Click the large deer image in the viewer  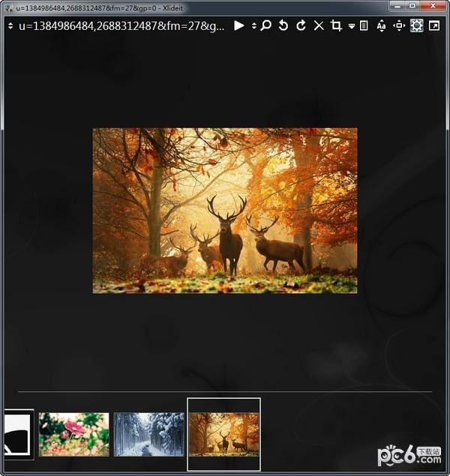[x=224, y=211]
